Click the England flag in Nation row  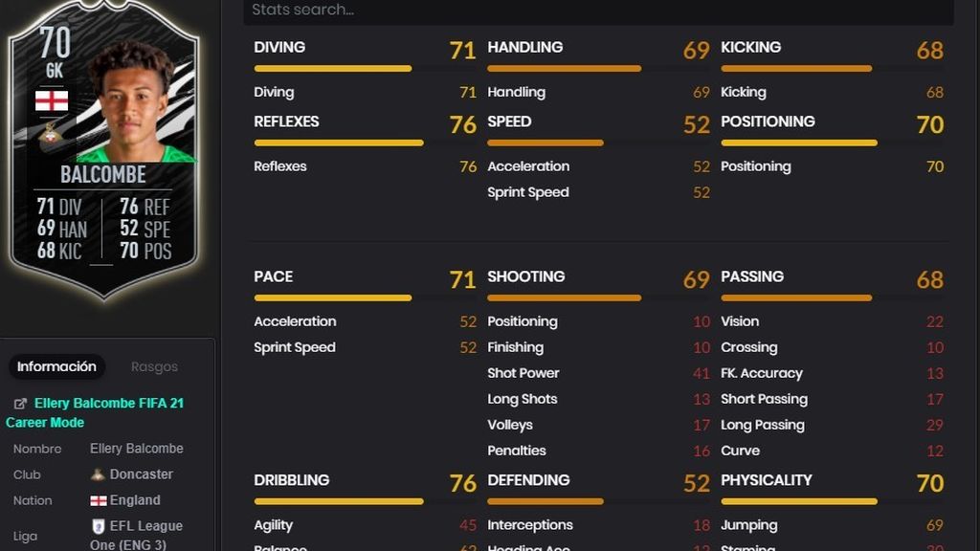point(99,500)
